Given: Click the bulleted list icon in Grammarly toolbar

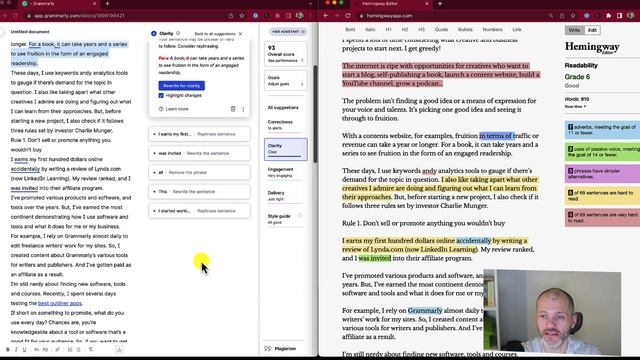Looking at the screenshot, I should [78, 349].
